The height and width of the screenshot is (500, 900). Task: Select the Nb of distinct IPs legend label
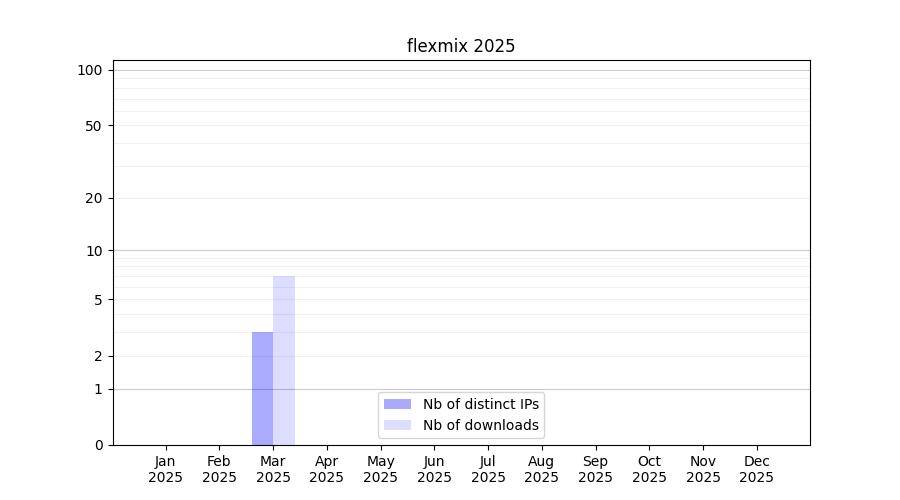tap(480, 404)
